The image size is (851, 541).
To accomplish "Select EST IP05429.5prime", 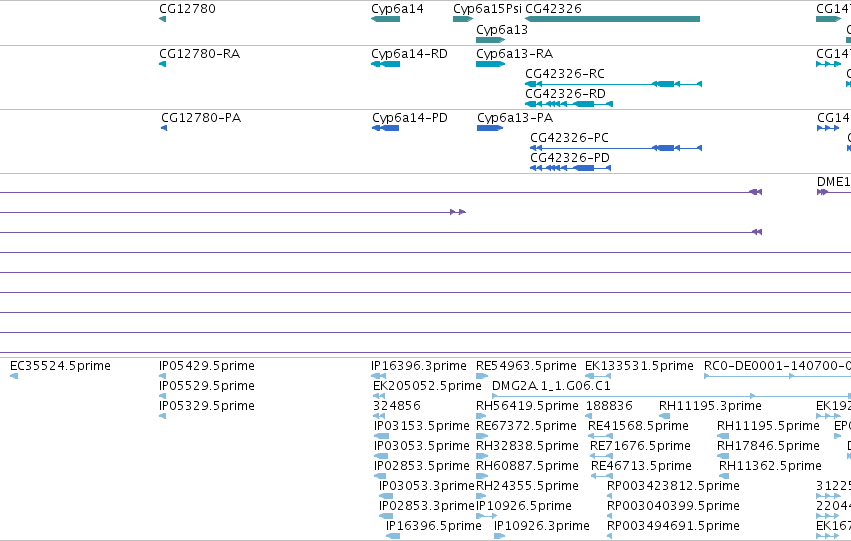I will pos(207,366).
